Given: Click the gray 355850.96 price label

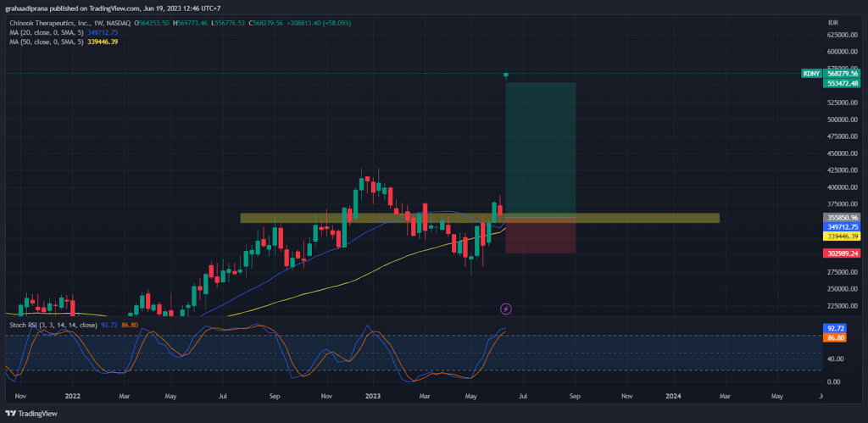Looking at the screenshot, I should 843,218.
